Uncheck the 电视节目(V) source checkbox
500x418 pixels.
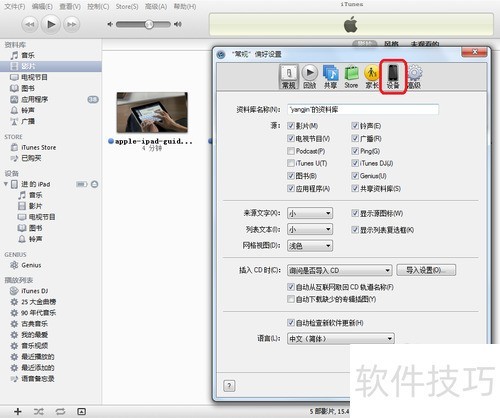(291, 138)
